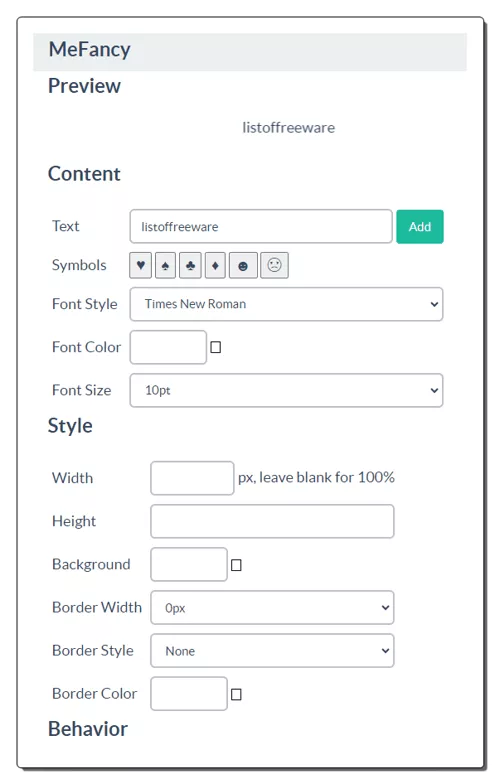Click the MeFancy header title
Image resolution: width=500 pixels, height=784 pixels.
(90, 50)
